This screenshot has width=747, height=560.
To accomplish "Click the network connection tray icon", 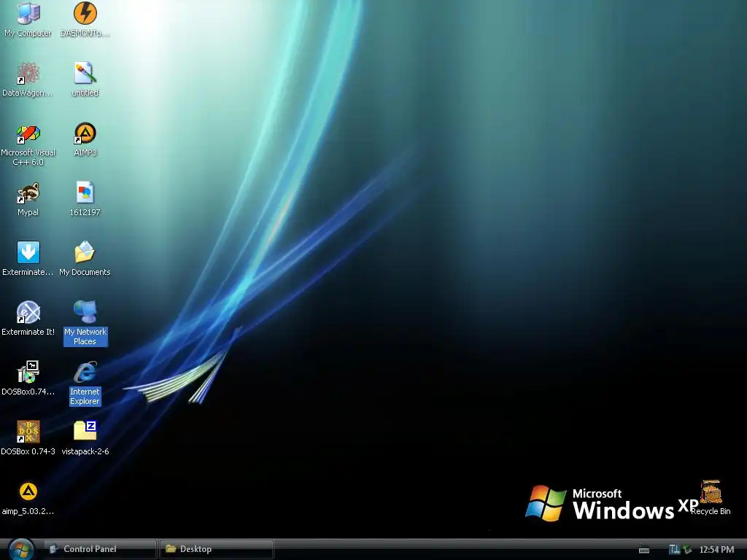I will click(674, 550).
